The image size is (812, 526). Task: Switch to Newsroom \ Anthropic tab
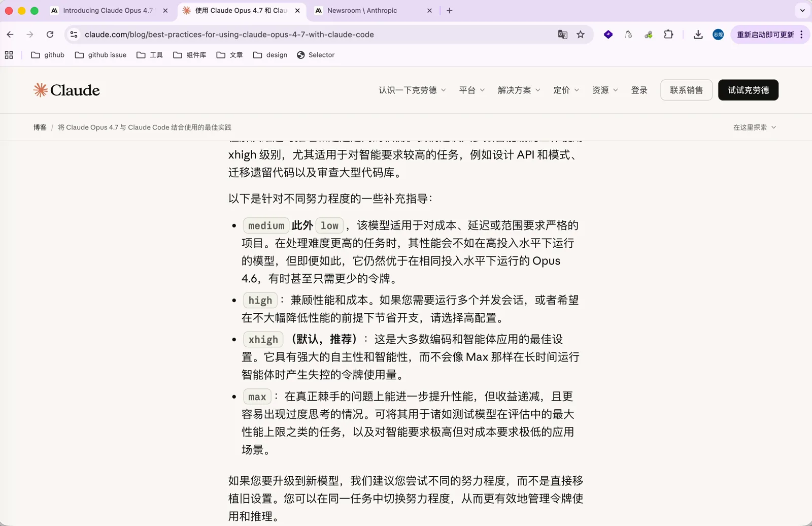[x=373, y=11]
